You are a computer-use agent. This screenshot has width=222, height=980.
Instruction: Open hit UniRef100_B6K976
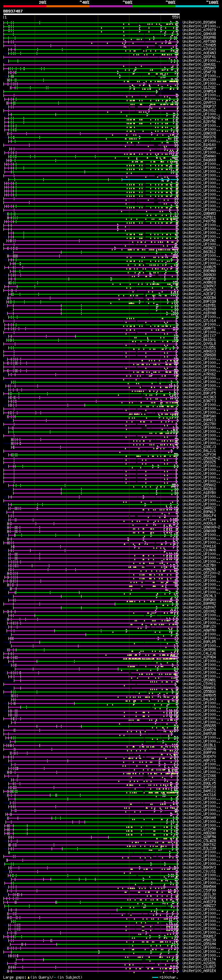click(199, 137)
